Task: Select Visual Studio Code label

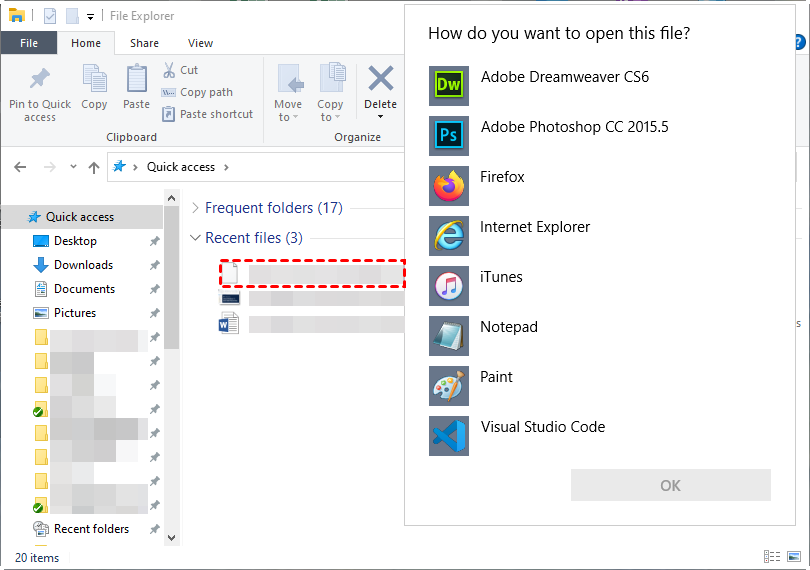Action: tap(543, 427)
